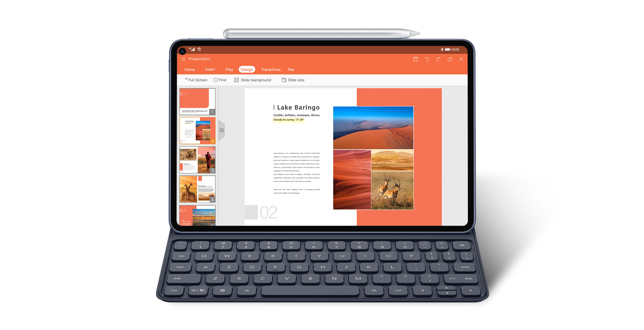Click the undo icon in toolbar
644x330 pixels.
427,59
